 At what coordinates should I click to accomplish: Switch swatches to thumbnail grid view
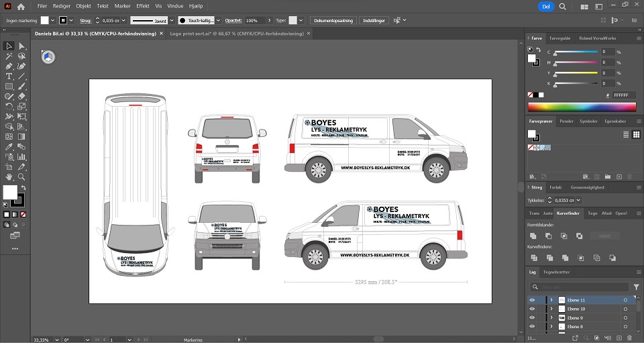coord(636,134)
